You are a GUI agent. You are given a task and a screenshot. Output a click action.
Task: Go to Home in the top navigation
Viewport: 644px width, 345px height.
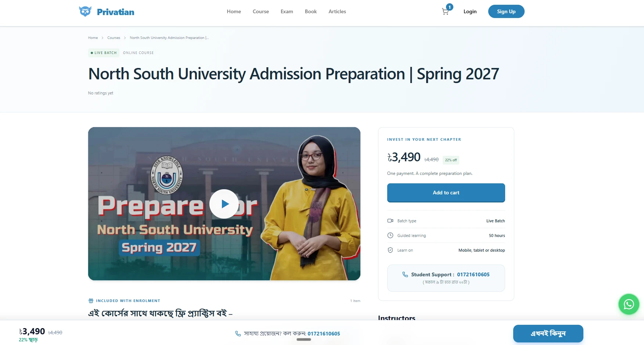(234, 11)
